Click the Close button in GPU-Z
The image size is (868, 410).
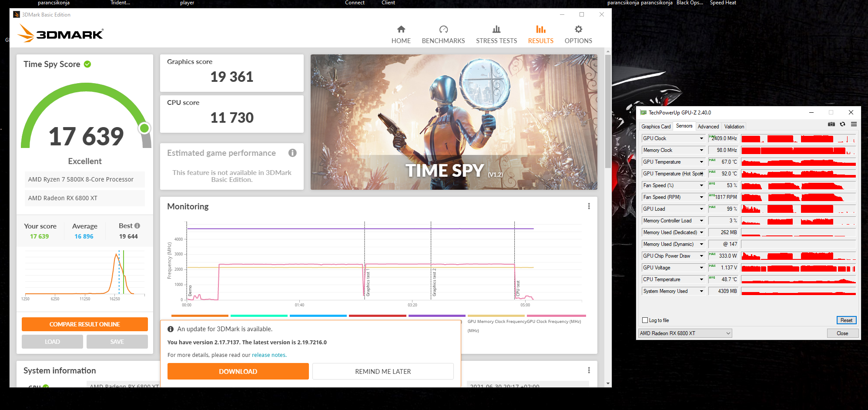[x=842, y=333]
